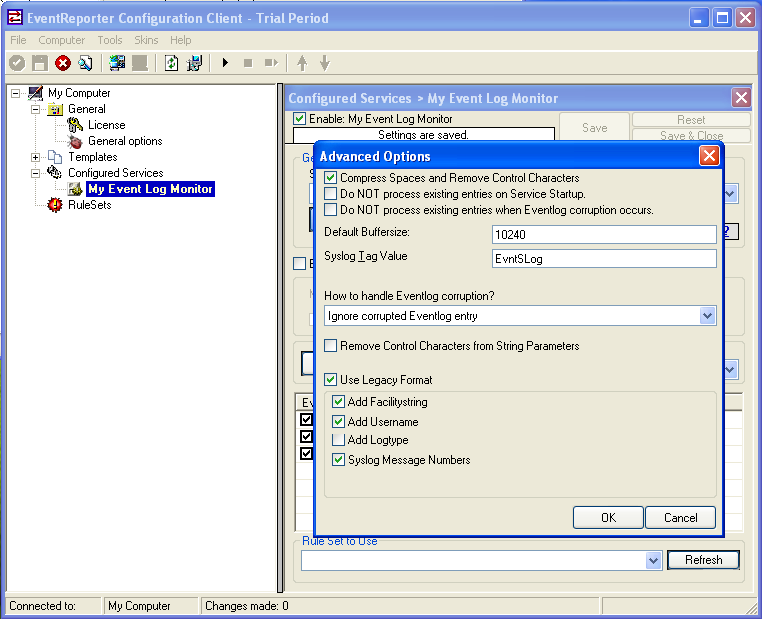
Task: Click the restart service toolbar icon
Action: pos(271,63)
